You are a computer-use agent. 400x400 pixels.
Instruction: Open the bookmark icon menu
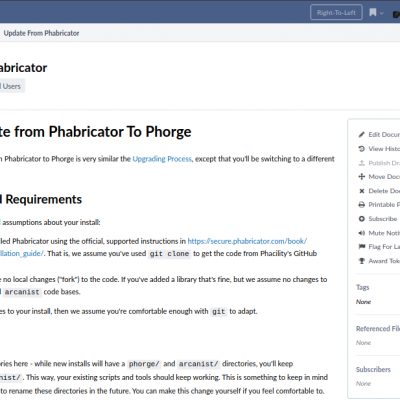(373, 13)
